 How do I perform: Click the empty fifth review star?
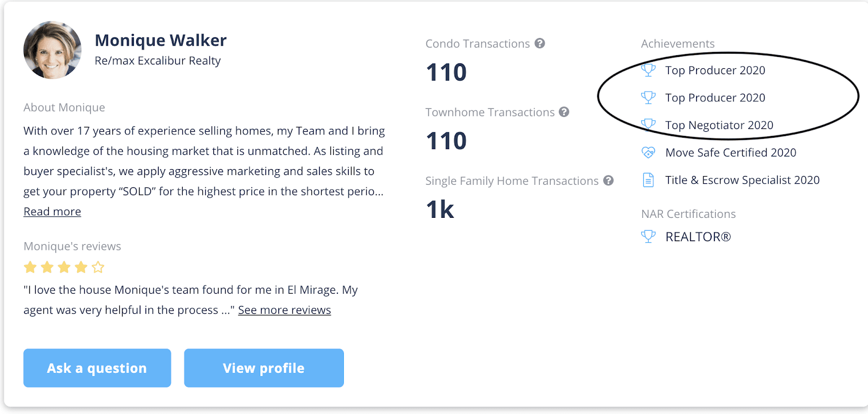pos(98,267)
